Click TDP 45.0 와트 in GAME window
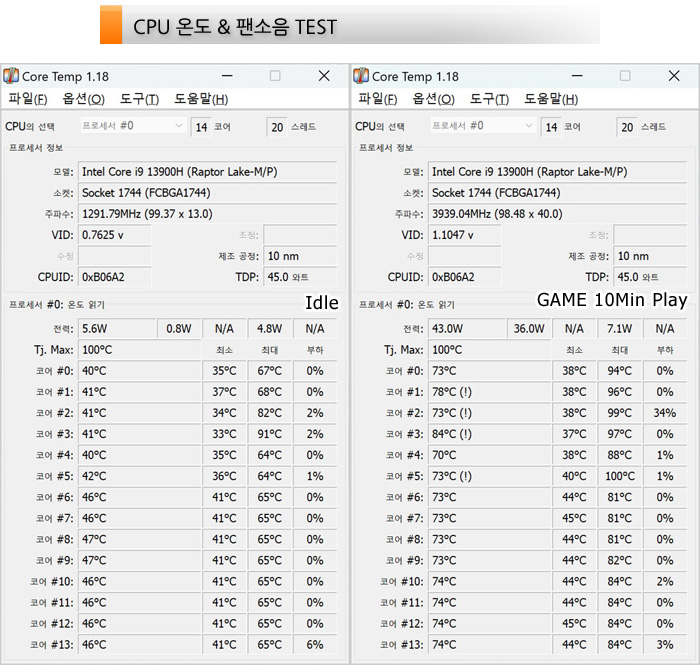The image size is (700, 671). (650, 277)
